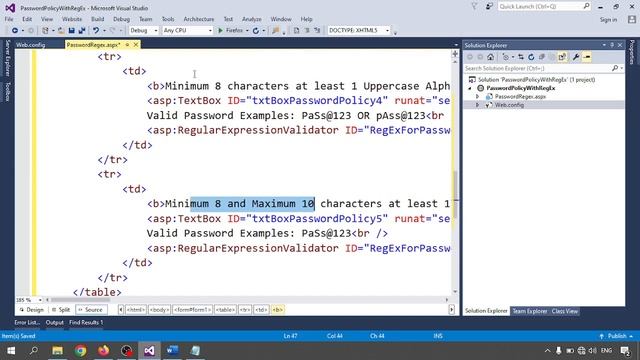Image resolution: width=640 pixels, height=360 pixels.
Task: Click the Home icon in Solution Explorer
Action: (x=491, y=57)
